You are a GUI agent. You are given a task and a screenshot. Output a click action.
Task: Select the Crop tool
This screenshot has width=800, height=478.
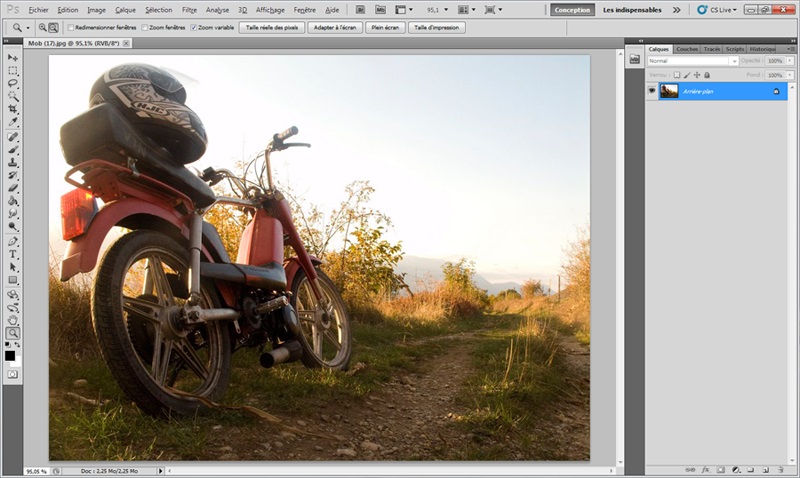[13, 109]
